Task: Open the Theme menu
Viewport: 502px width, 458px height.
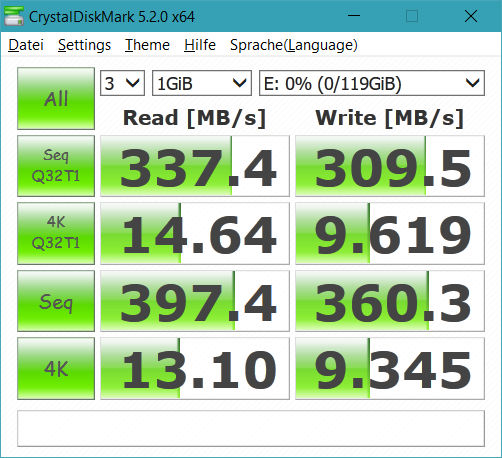Action: (x=147, y=45)
